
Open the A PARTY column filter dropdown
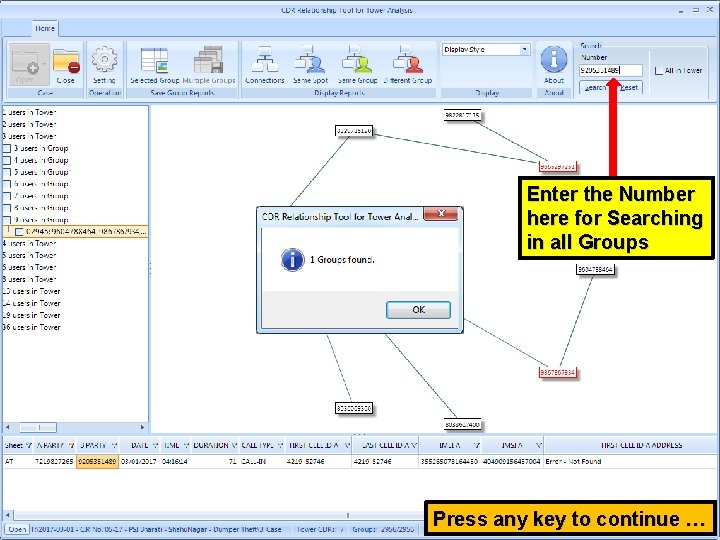pos(71,445)
